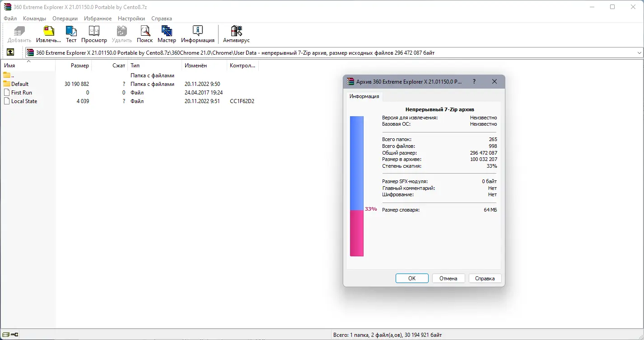Open the address bar history dropdown

point(640,52)
